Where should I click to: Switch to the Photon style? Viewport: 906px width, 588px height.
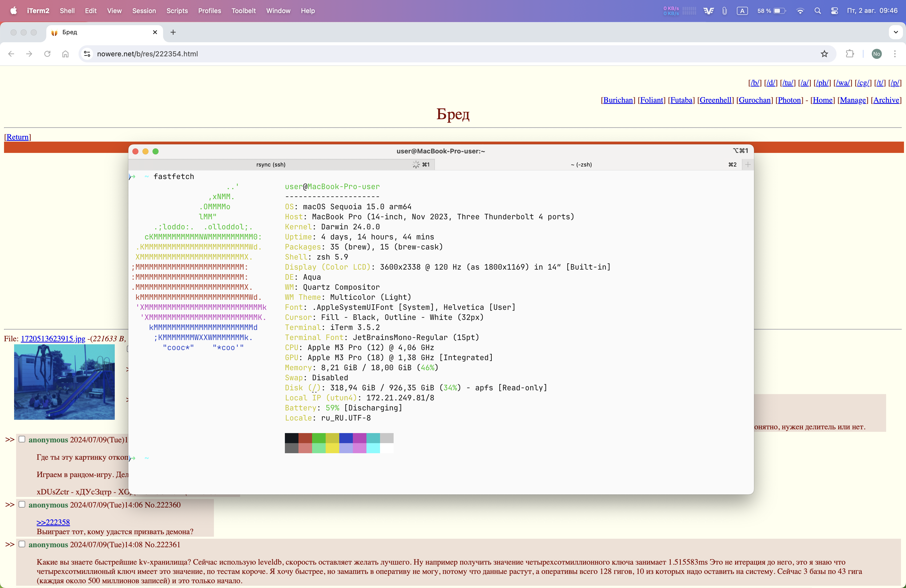[x=789, y=100]
